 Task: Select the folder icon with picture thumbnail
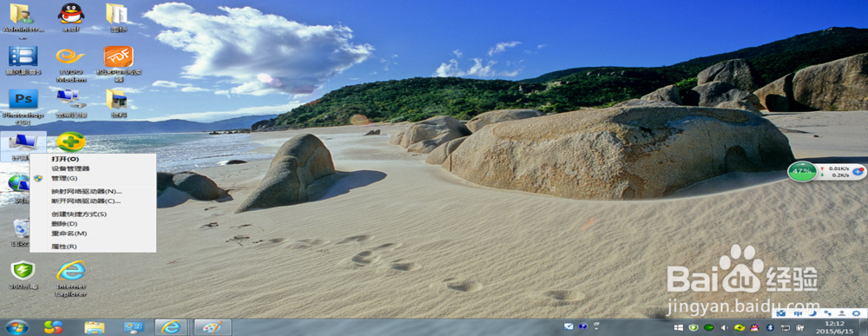[117, 103]
